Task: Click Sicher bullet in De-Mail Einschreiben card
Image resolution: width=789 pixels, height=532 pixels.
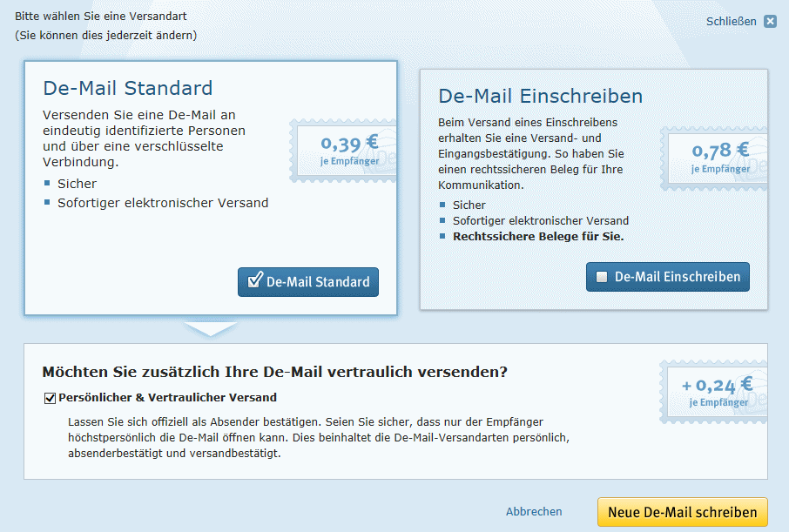Action: tap(469, 205)
